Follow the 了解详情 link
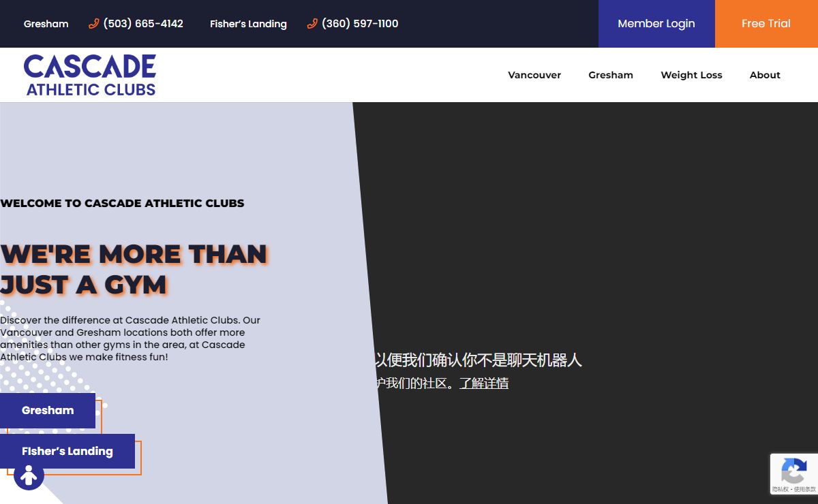The width and height of the screenshot is (818, 504). [x=484, y=383]
